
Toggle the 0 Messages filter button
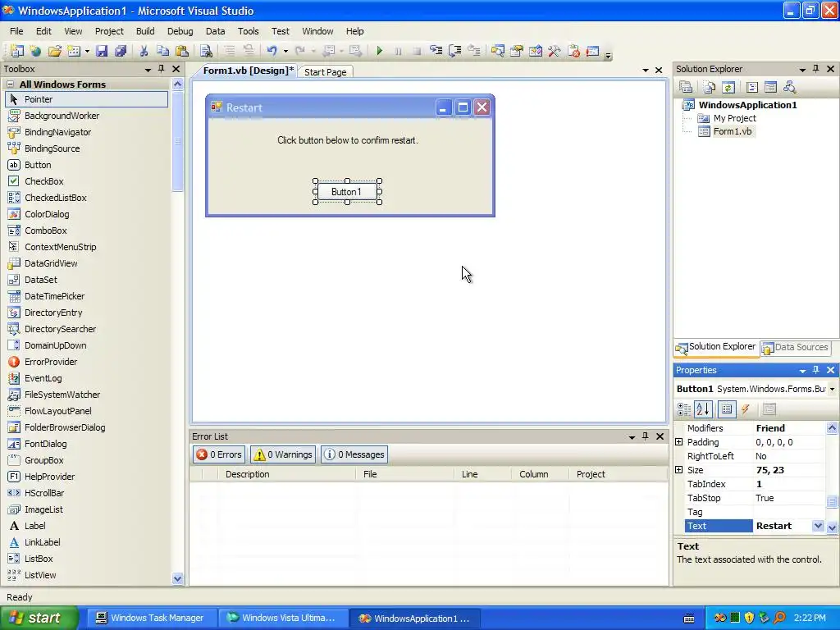click(354, 454)
